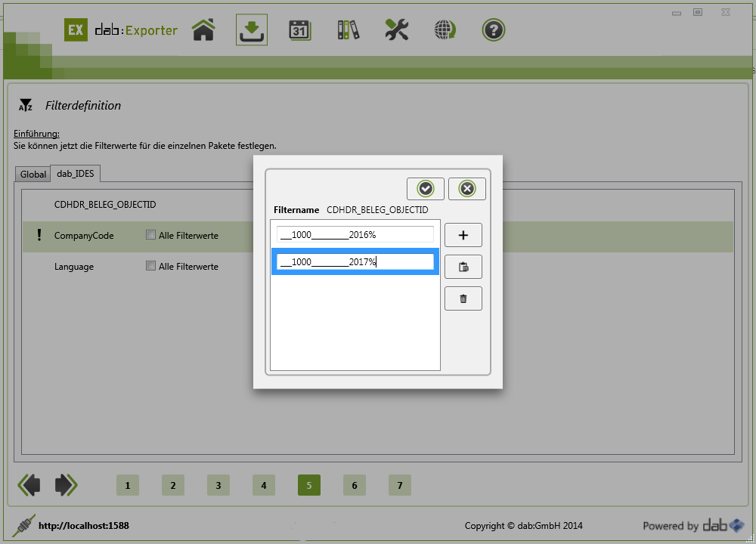Screen dimensions: 756x544
Task: Paste filter values from clipboard
Action: [463, 267]
